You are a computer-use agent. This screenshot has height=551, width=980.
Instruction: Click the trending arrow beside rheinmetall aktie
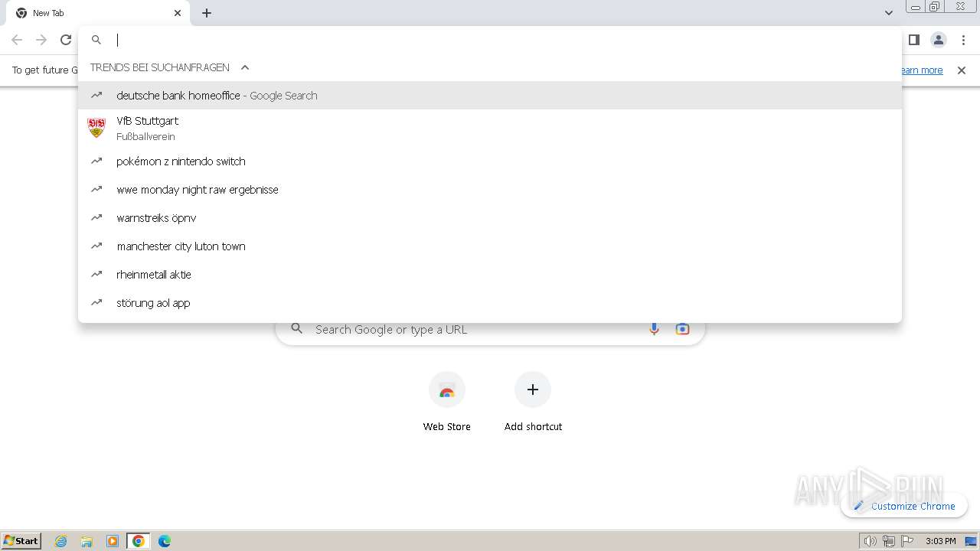pyautogui.click(x=96, y=274)
